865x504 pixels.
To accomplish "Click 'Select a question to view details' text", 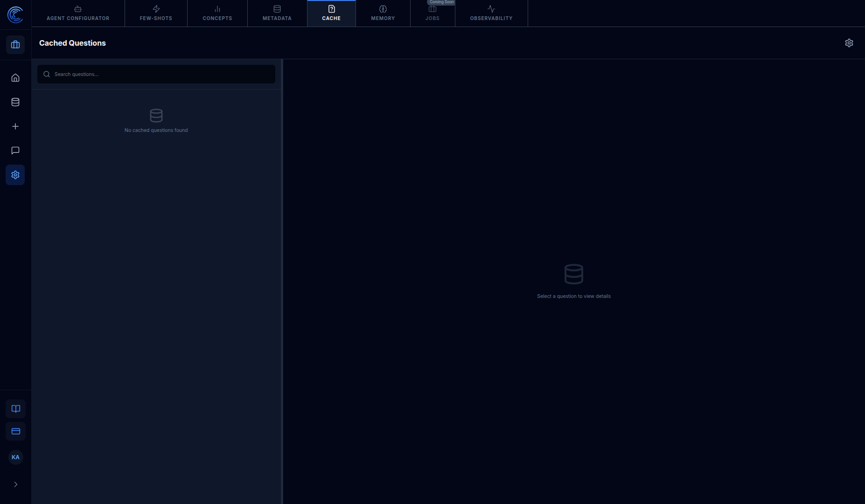I will (574, 296).
